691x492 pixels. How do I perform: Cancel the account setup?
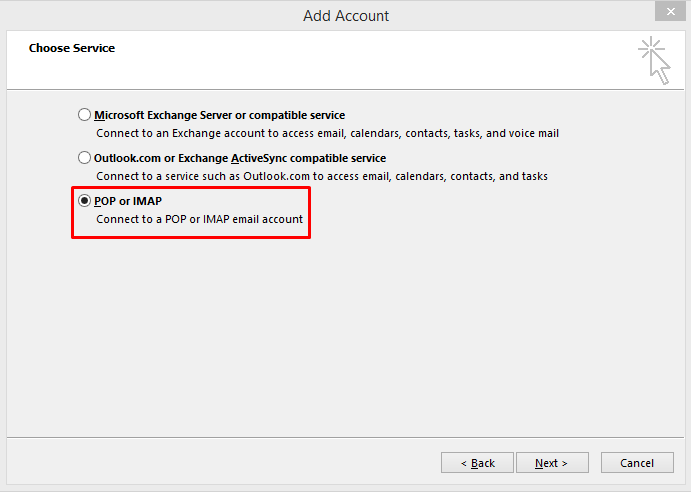(x=637, y=462)
